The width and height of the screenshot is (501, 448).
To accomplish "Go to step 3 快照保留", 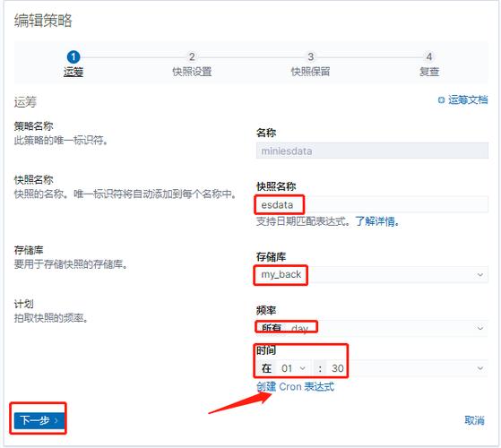I will click(310, 65).
